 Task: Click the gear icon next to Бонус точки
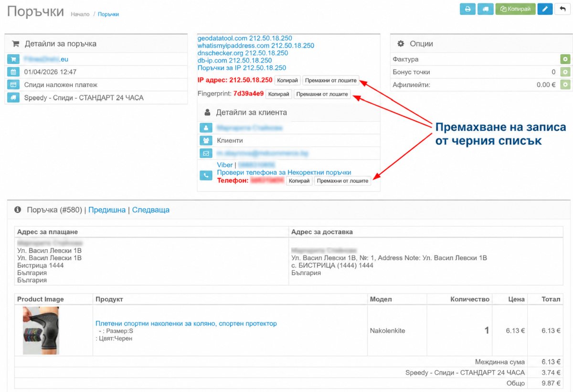565,72
